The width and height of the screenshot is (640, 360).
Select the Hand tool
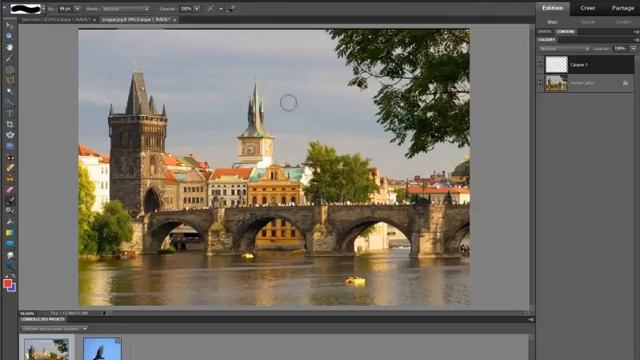(9, 47)
